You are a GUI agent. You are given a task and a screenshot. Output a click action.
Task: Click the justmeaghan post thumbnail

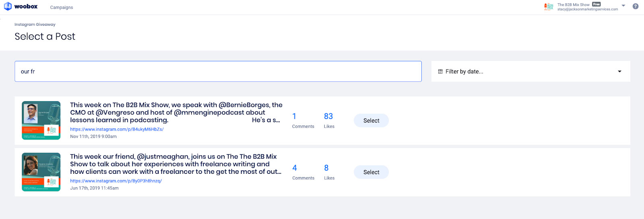pos(41,172)
